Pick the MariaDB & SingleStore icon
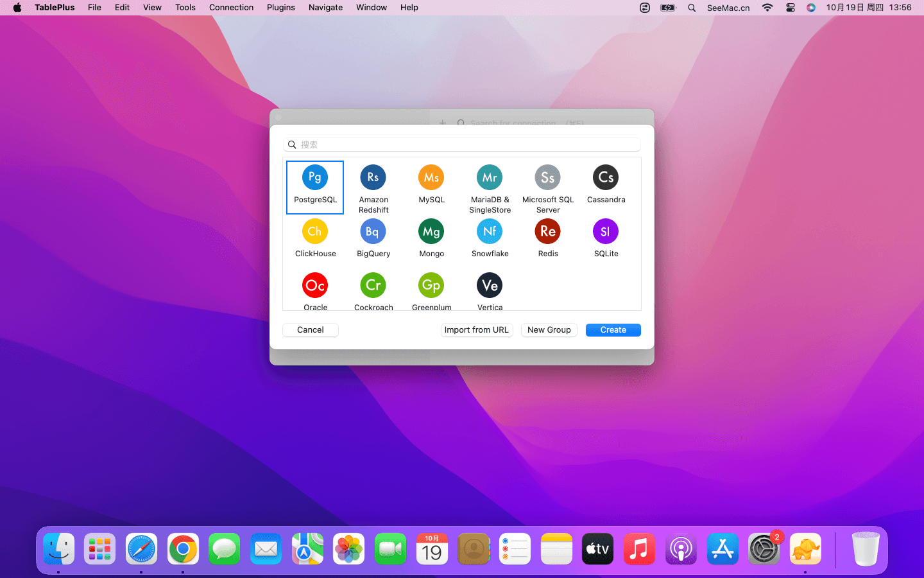 (x=490, y=177)
